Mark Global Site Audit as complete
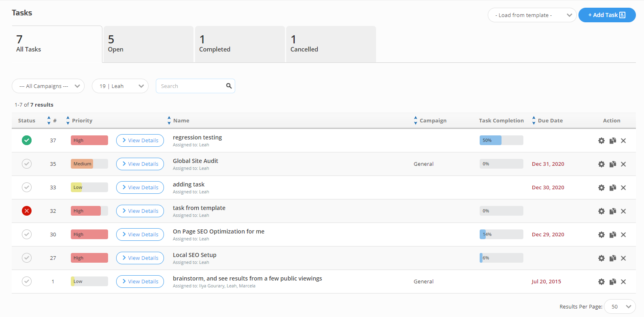644x317 pixels. tap(27, 164)
